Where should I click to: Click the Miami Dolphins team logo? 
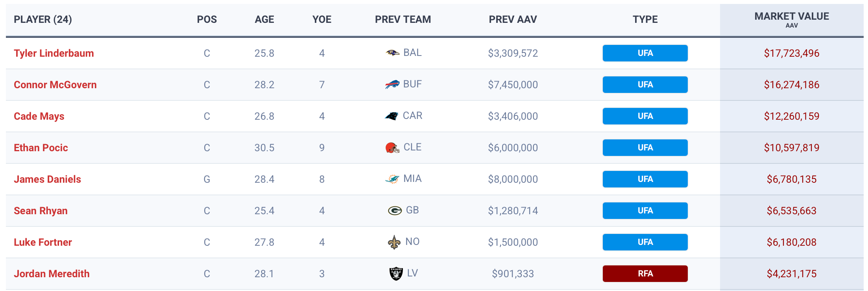pos(392,179)
